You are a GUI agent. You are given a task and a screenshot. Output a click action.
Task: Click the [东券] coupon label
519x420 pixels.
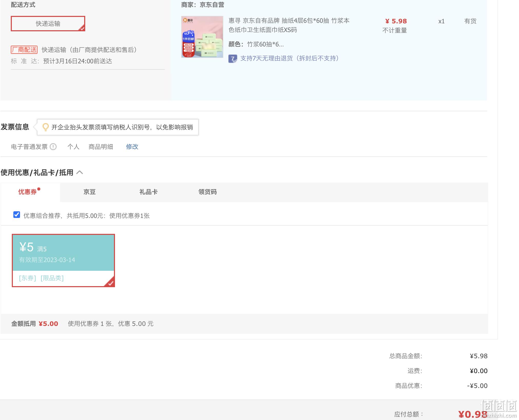[x=27, y=278]
